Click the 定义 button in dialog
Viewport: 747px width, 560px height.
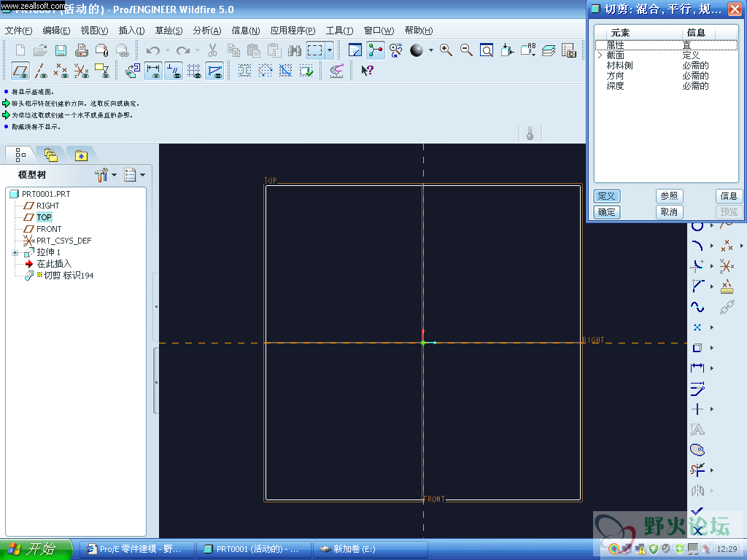pos(606,195)
